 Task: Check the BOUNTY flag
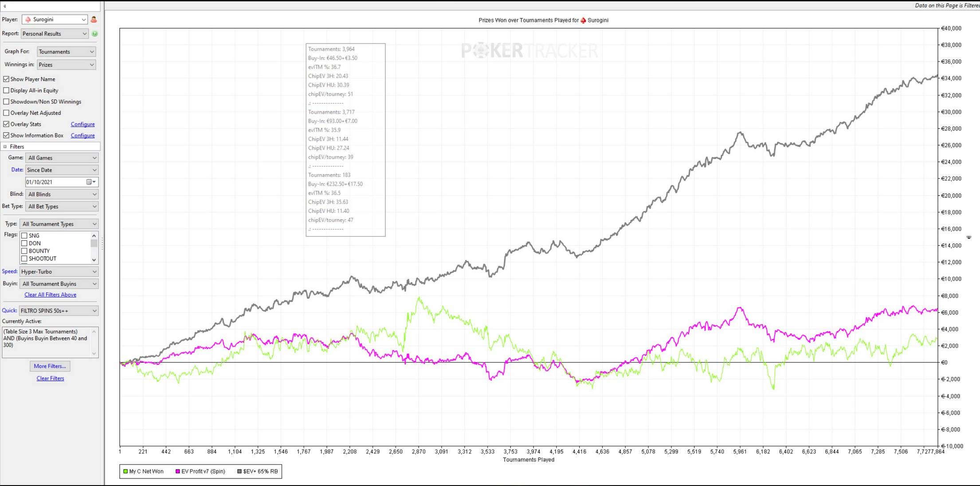coord(24,251)
